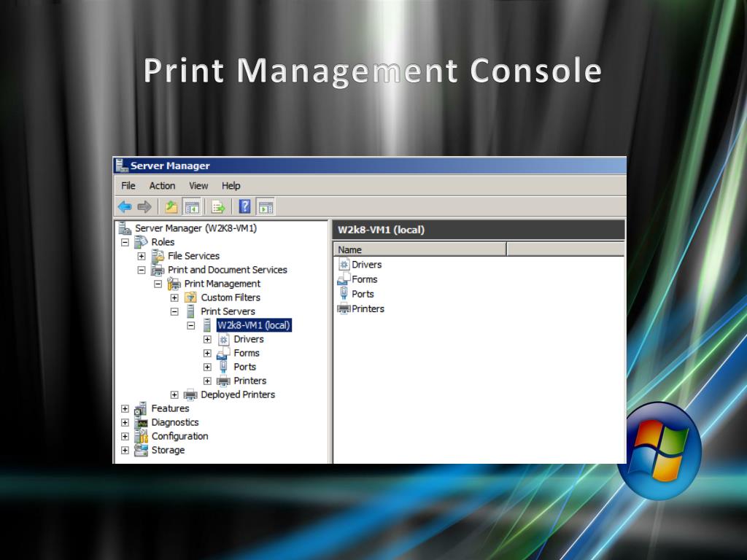Image resolution: width=747 pixels, height=560 pixels.
Task: Click the Roles icon in tree
Action: point(141,242)
